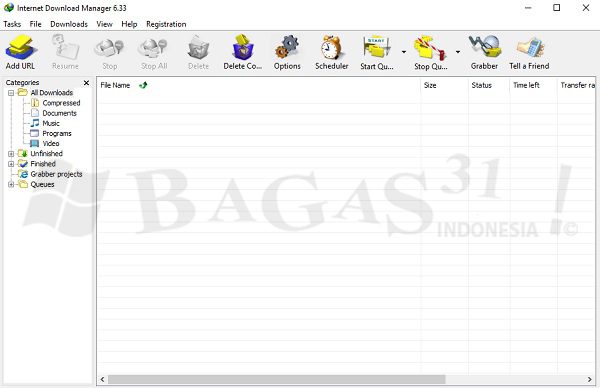
Task: Click the Stop toolbar icon
Action: point(109,47)
